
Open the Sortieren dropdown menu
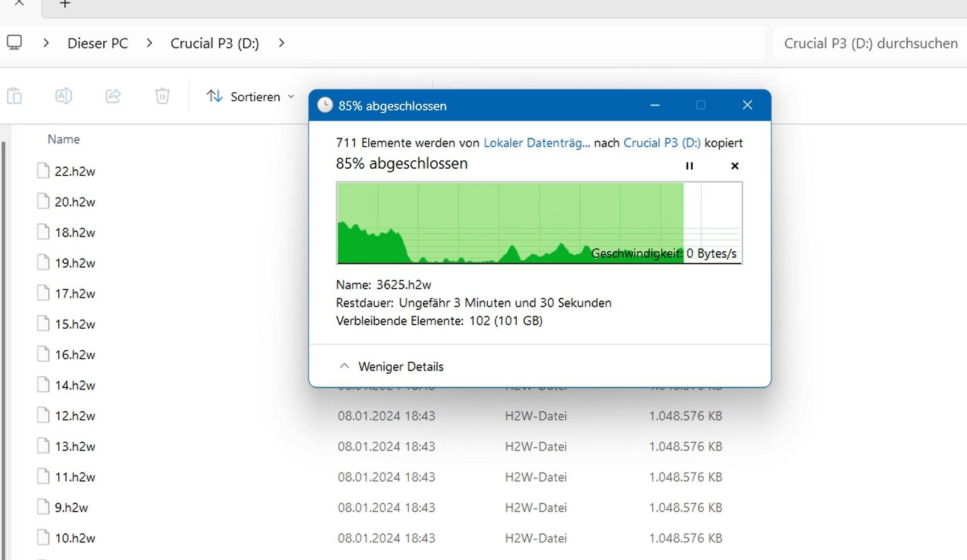251,97
